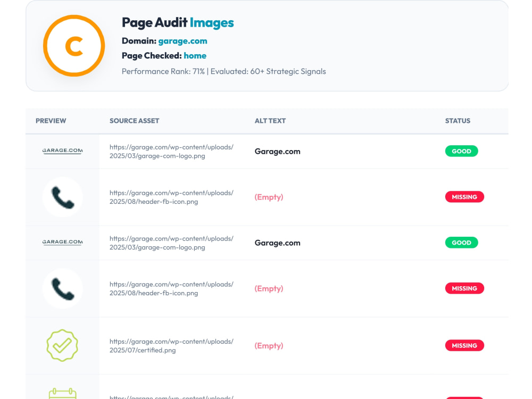This screenshot has height=399, width=532.
Task: Click the first header-fb-icon.png source URL
Action: [171, 197]
